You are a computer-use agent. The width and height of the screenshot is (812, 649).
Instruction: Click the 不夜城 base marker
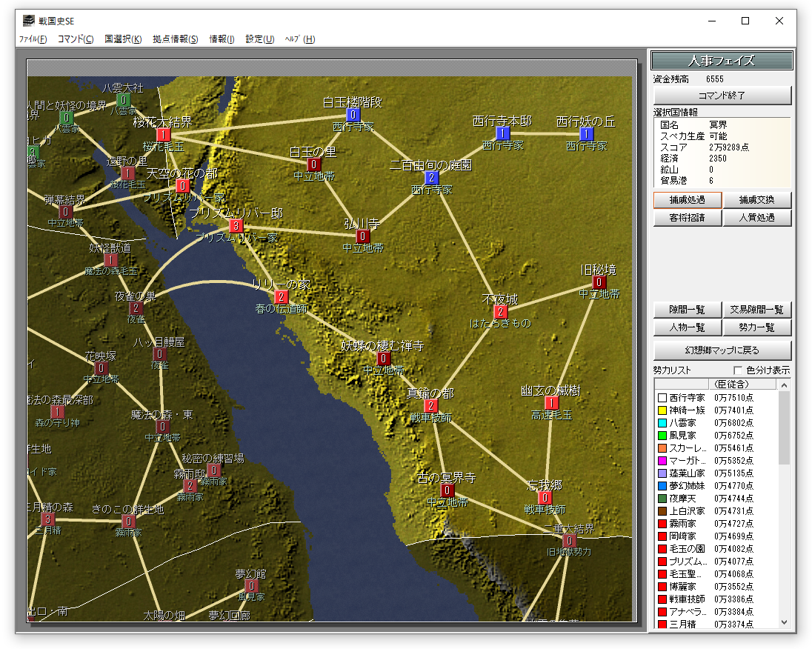pyautogui.click(x=500, y=312)
